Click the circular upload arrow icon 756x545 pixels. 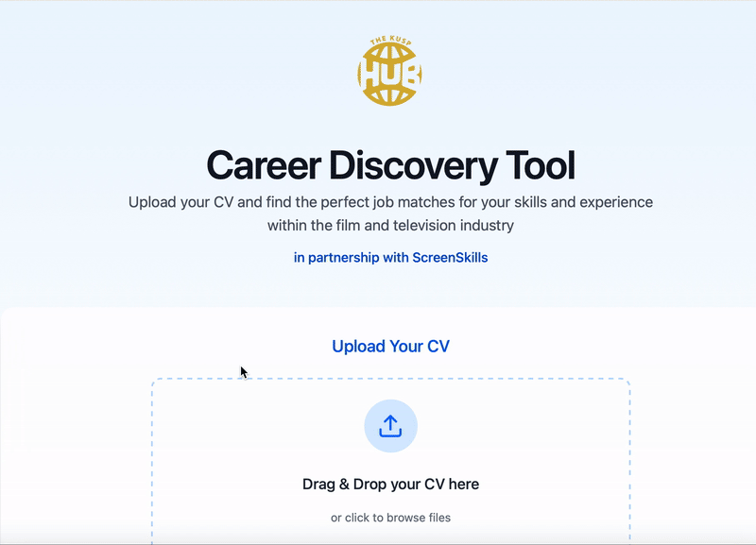(x=390, y=426)
